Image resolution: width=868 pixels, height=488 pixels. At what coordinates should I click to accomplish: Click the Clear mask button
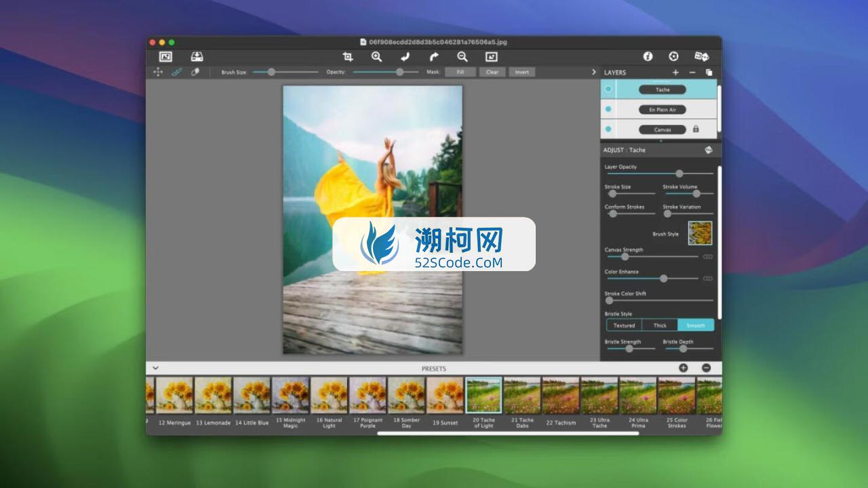click(x=492, y=72)
